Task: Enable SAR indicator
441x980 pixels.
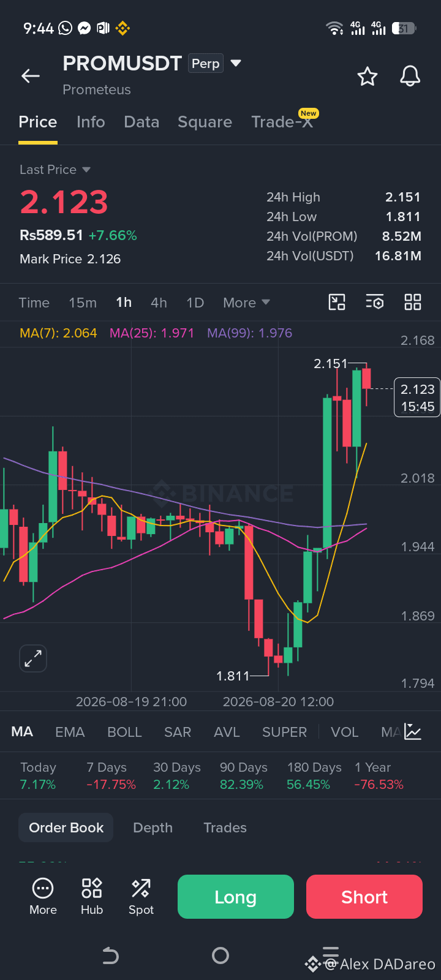Action: coord(178,732)
